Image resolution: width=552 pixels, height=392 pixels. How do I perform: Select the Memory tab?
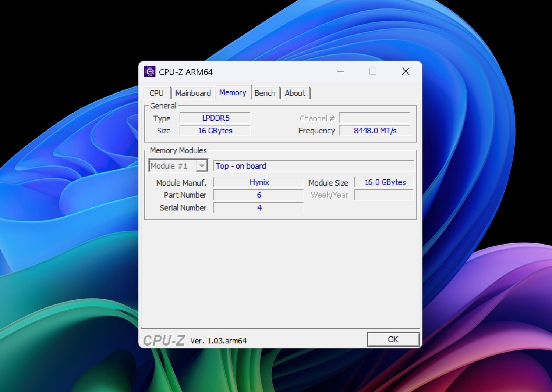tap(233, 92)
